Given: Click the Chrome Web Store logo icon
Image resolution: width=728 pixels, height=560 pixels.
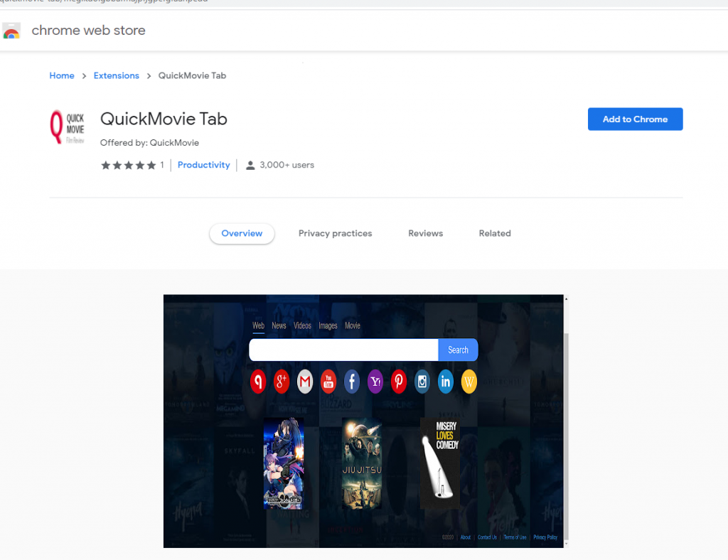Looking at the screenshot, I should click(11, 31).
